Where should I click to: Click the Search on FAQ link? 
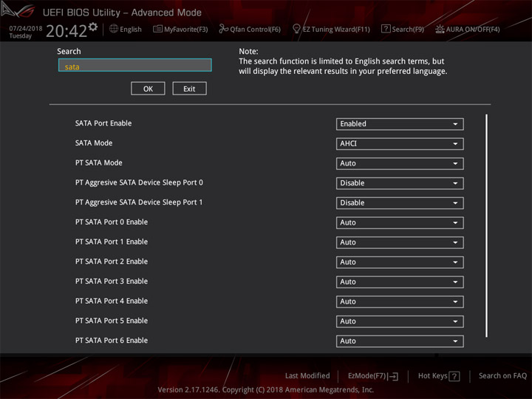tap(502, 375)
